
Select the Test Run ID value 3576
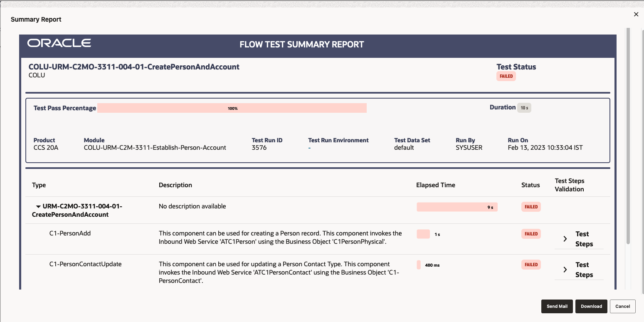[x=259, y=147]
